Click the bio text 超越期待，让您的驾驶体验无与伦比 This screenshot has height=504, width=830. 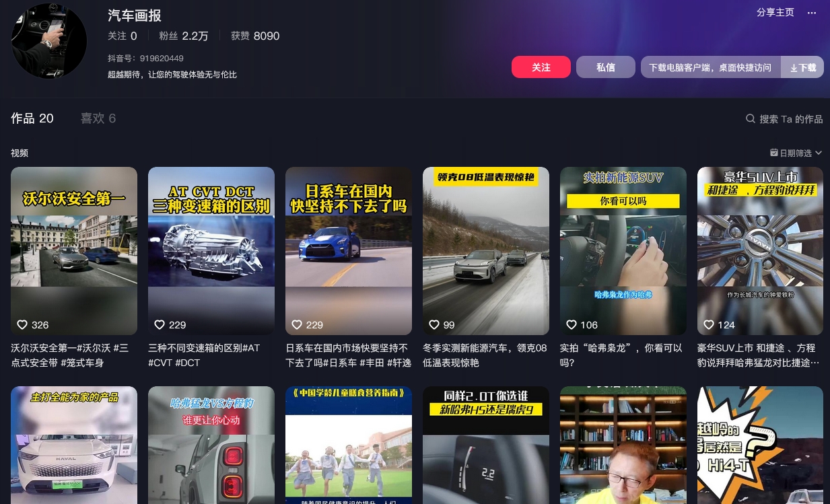click(172, 75)
